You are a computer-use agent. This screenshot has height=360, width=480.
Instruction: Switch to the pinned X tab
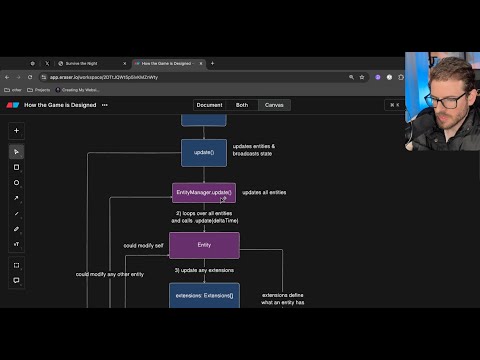pyautogui.click(x=47, y=63)
